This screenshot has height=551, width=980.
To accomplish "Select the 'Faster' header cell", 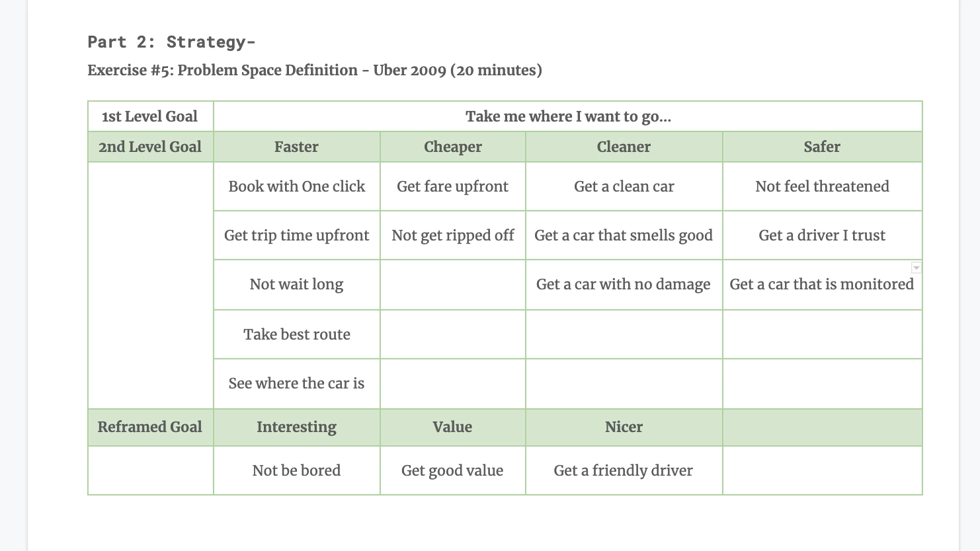I will click(x=297, y=147).
